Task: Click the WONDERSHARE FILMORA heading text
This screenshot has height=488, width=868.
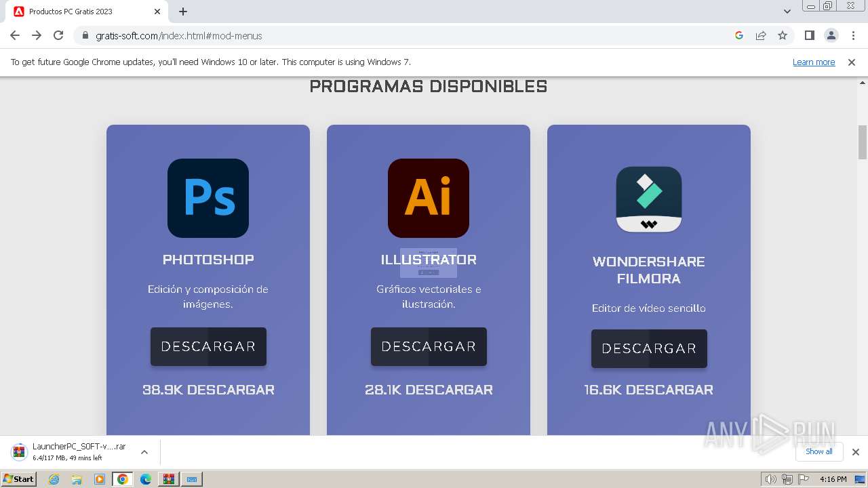Action: (x=649, y=270)
